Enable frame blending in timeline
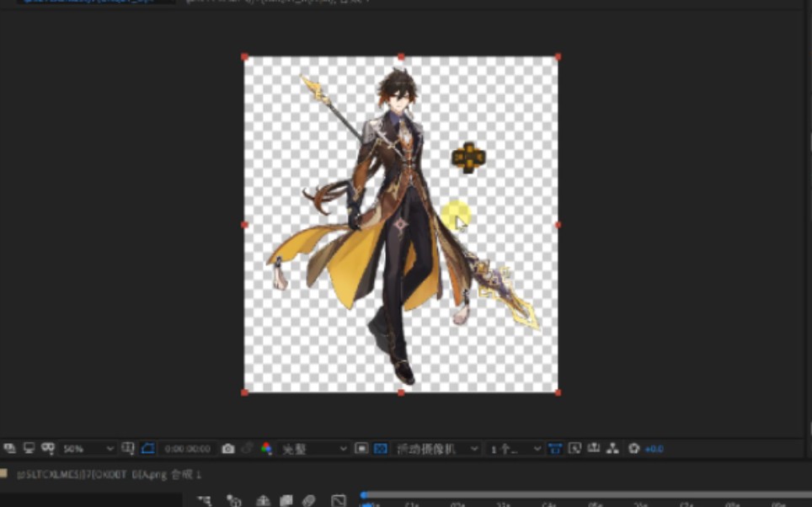 [286, 500]
